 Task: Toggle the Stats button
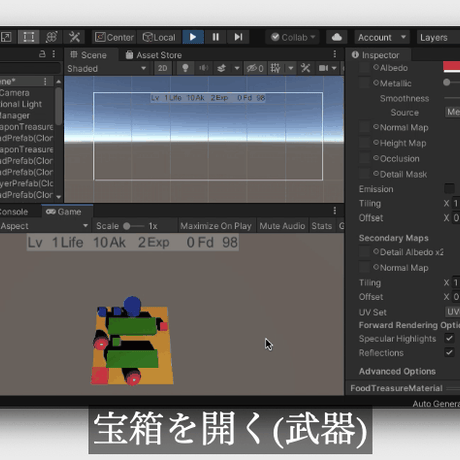[x=322, y=226]
